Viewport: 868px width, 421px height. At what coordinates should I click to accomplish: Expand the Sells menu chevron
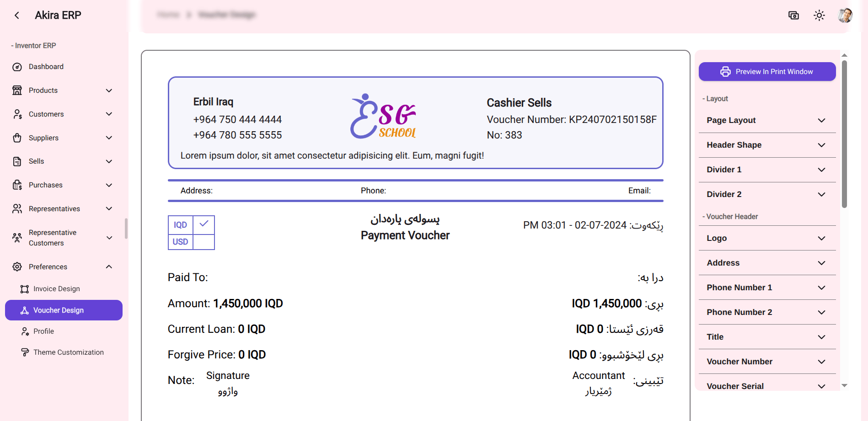109,161
